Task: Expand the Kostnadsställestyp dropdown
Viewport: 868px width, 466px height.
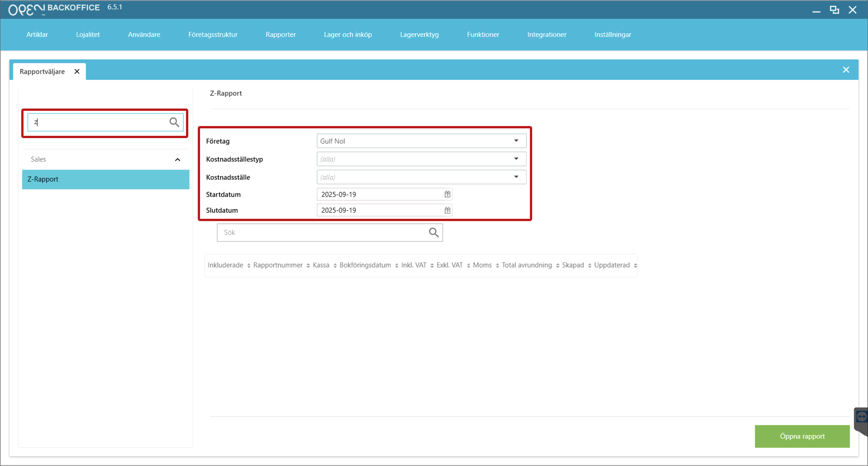Action: tap(516, 159)
